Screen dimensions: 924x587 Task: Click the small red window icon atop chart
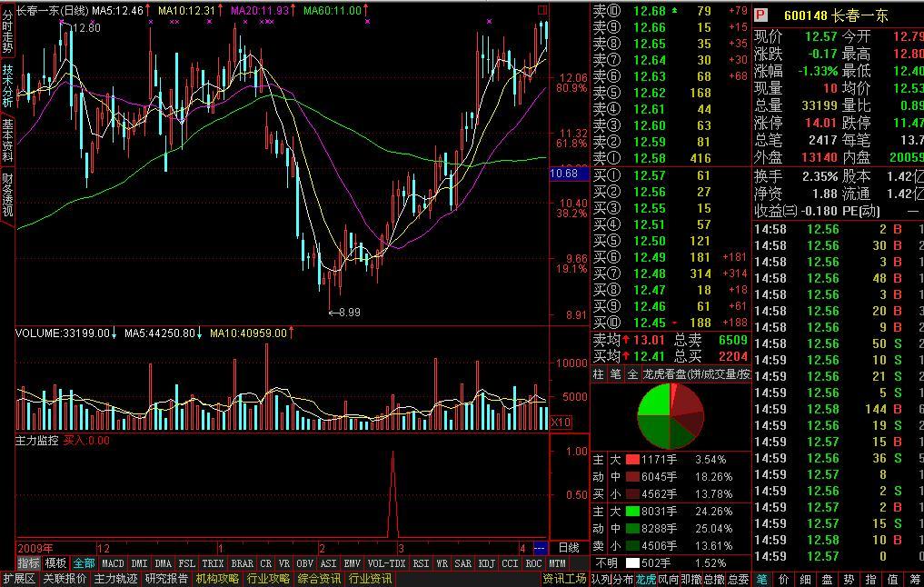(x=542, y=10)
